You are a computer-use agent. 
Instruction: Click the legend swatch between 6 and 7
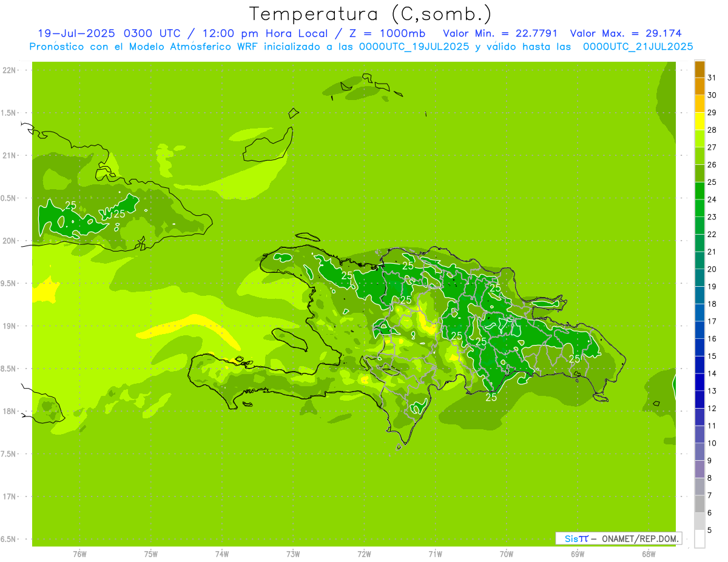(699, 504)
